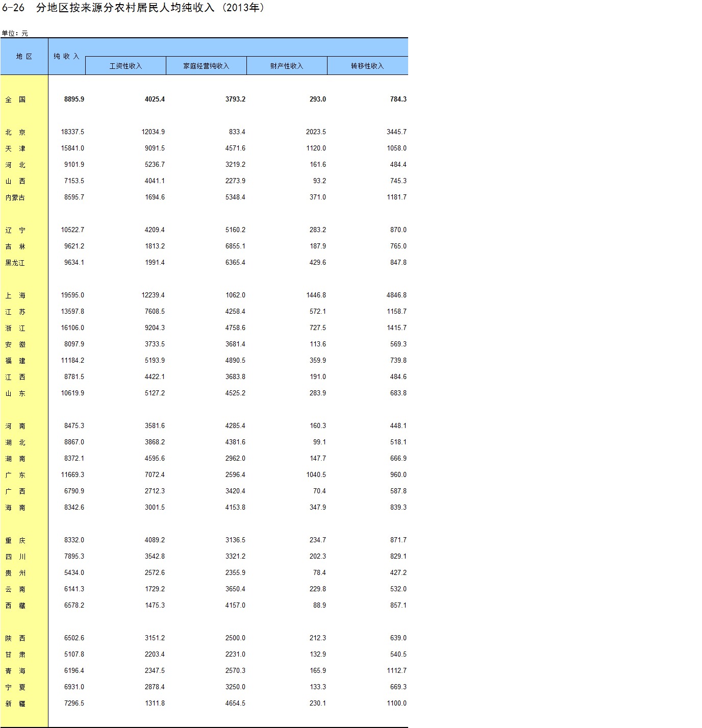Screen dimensions: 702x728
Task: Select the 上海 row label
Action: coord(15,295)
